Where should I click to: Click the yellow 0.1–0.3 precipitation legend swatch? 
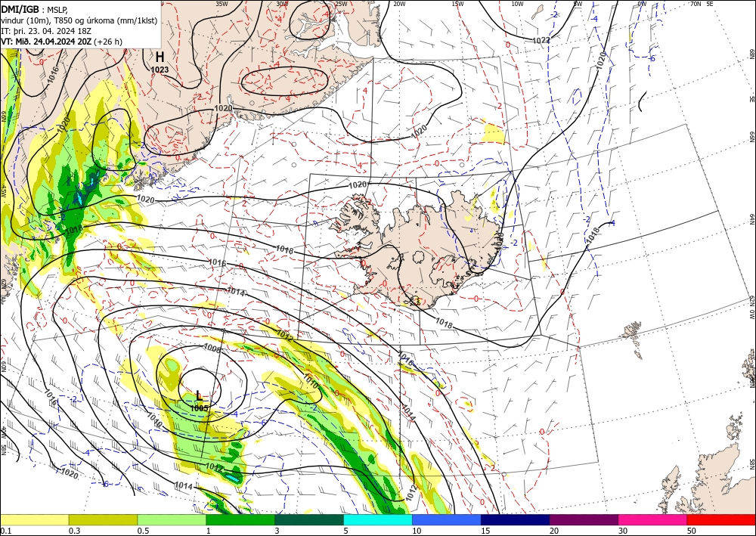point(34,519)
